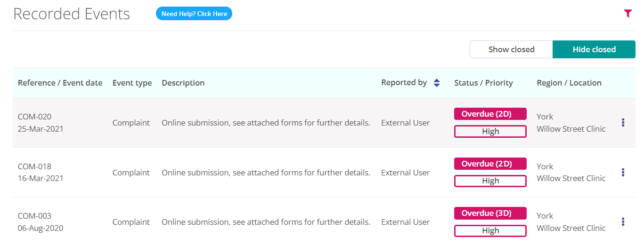The height and width of the screenshot is (245, 644).
Task: Click the Overdue (3D) status badge
Action: click(x=490, y=213)
